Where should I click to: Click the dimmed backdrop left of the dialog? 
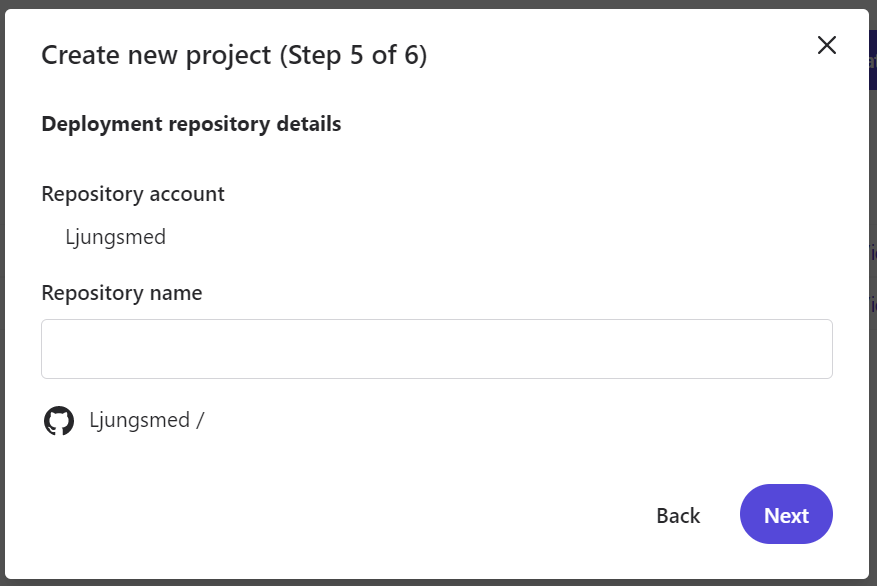2,300
